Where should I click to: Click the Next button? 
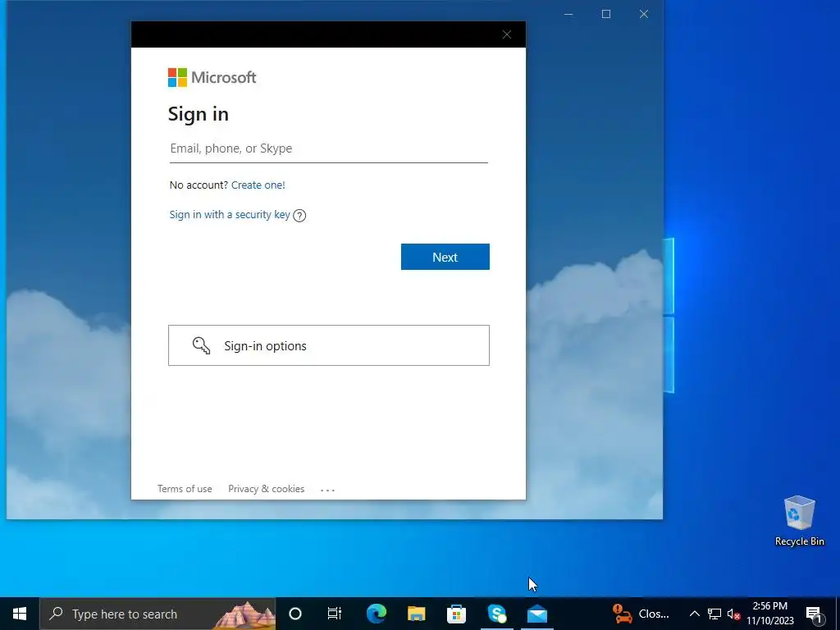tap(445, 257)
